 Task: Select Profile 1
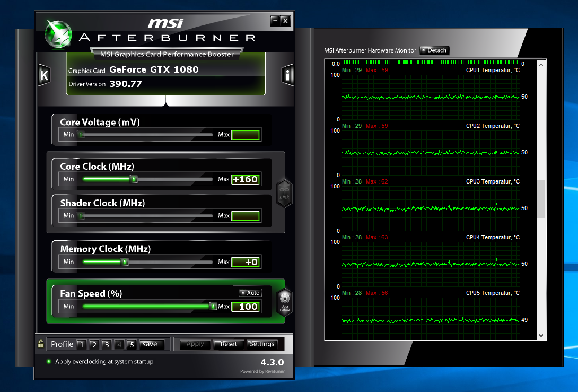tap(82, 344)
